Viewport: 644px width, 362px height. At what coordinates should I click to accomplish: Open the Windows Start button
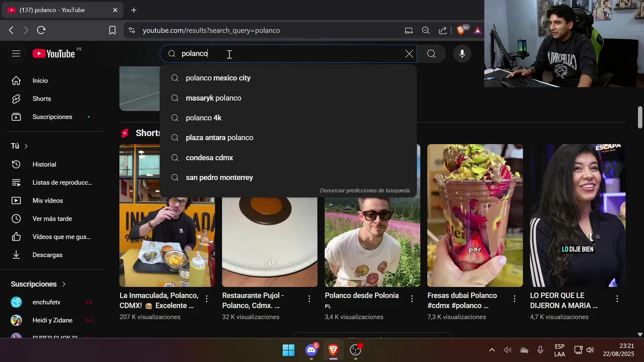tap(288, 349)
